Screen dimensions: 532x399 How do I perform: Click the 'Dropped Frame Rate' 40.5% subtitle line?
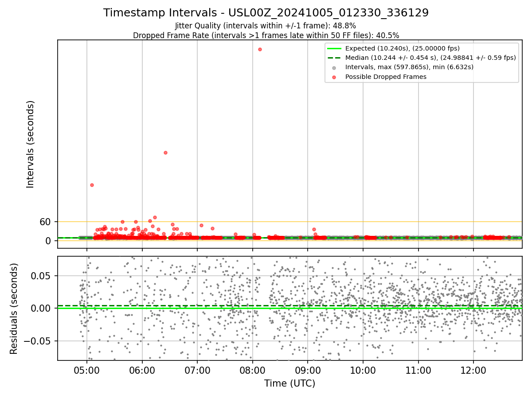pos(266,35)
